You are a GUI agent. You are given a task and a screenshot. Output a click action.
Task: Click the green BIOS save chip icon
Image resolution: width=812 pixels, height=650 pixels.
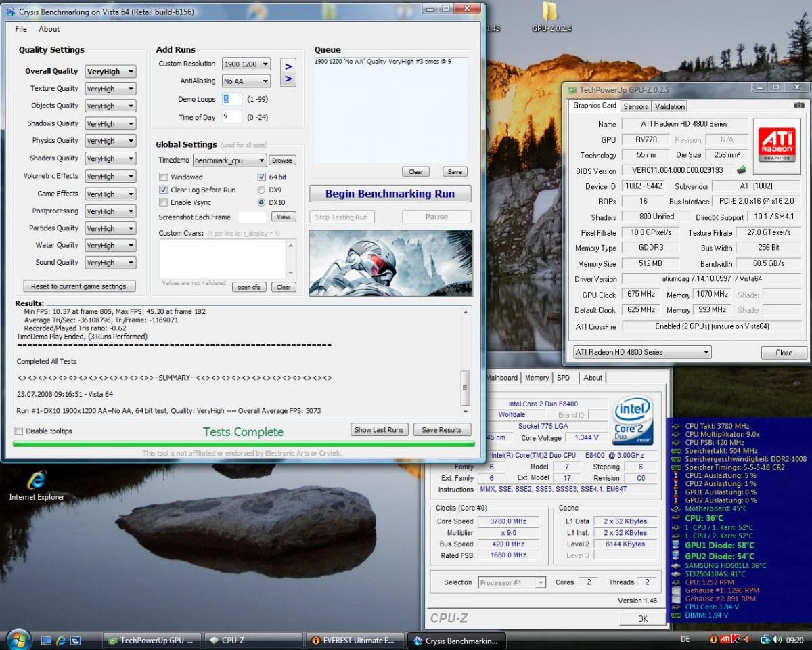742,170
